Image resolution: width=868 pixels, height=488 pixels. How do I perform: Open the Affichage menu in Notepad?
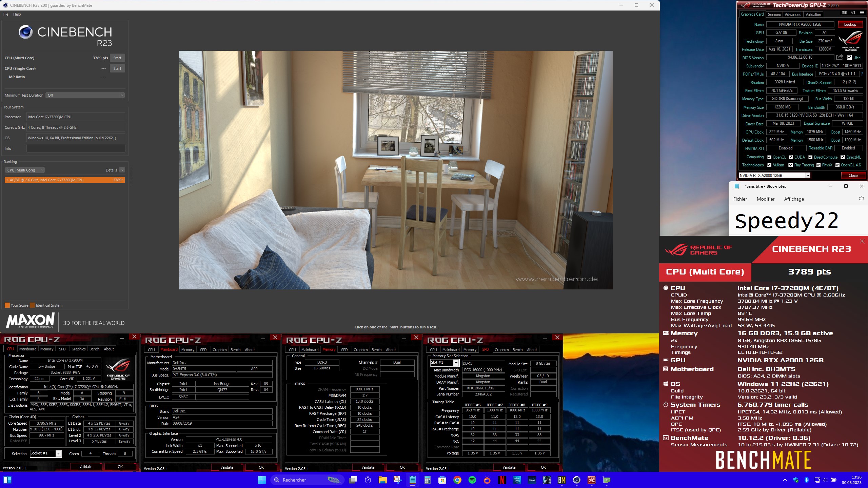click(794, 199)
